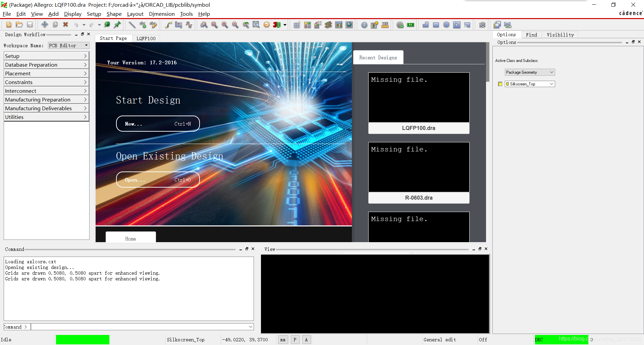This screenshot has width=644, height=345.
Task: Click the Open... existing design button
Action: click(158, 180)
